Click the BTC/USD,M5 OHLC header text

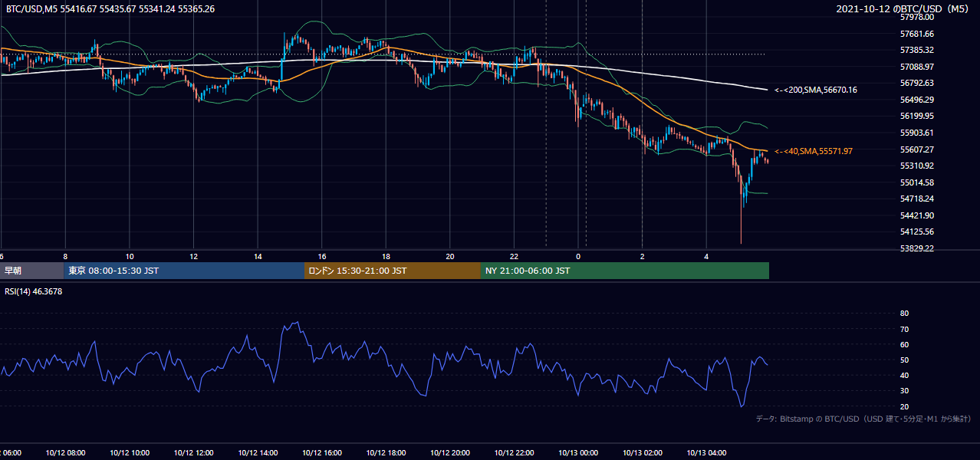click(x=110, y=9)
